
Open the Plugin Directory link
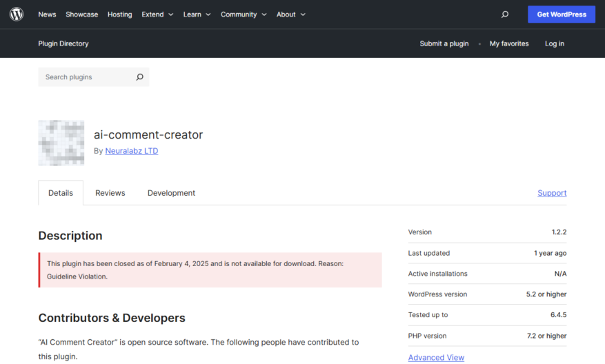tap(63, 43)
